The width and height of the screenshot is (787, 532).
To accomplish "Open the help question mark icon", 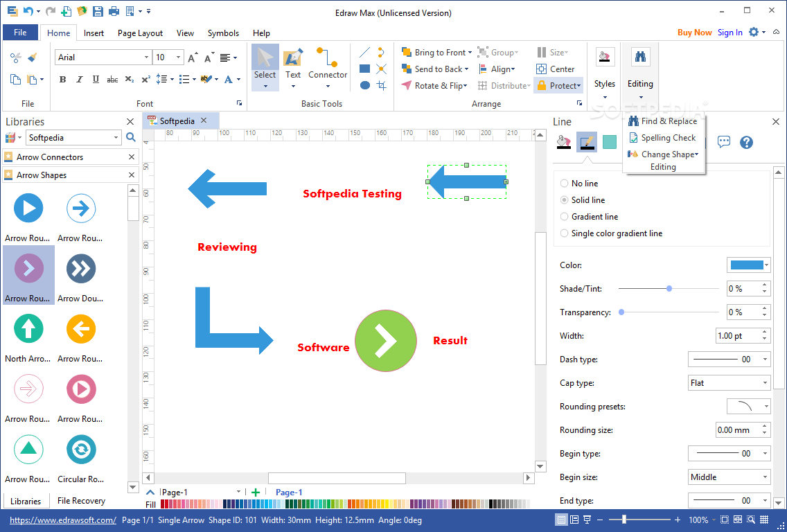I will tap(746, 142).
